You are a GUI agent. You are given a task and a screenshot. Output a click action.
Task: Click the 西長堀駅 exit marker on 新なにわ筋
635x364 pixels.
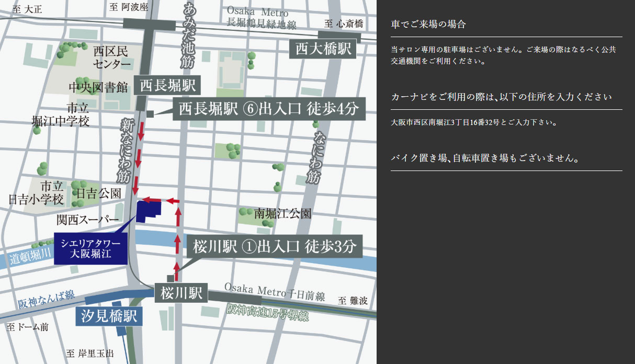pos(150,114)
